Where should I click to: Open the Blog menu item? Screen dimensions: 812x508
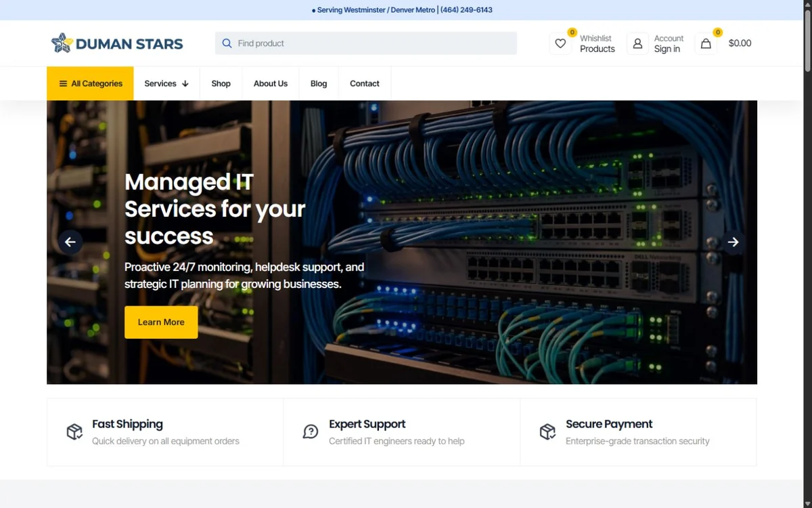click(319, 84)
